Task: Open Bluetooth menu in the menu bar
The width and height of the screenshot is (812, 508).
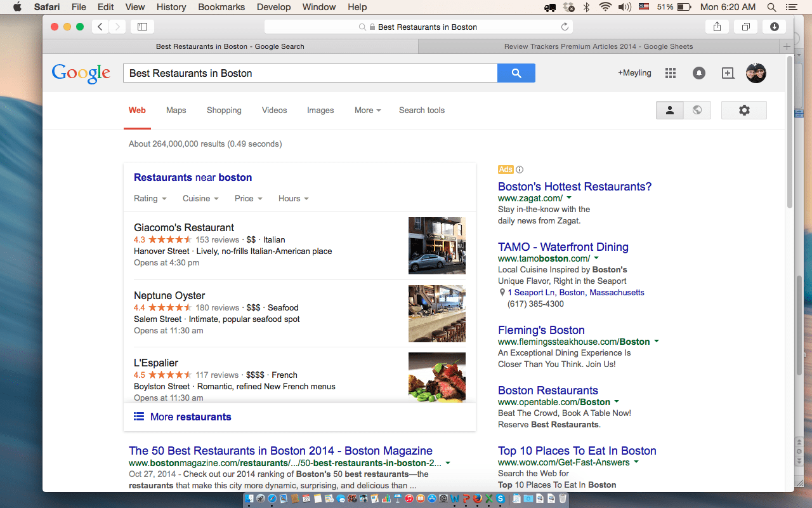Action: (x=587, y=7)
